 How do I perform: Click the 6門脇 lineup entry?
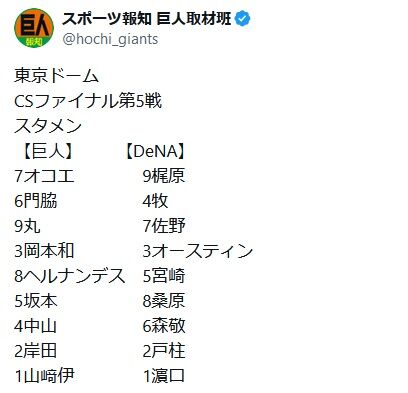click(x=36, y=201)
